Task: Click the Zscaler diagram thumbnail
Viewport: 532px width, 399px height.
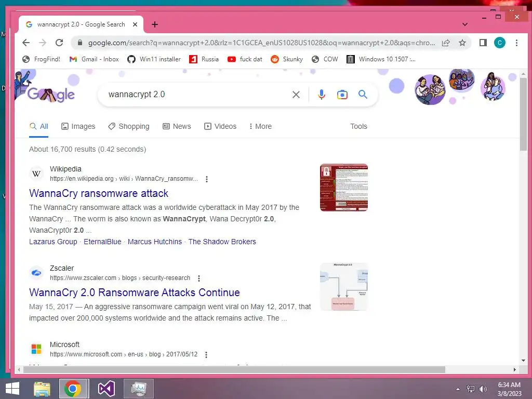Action: (344, 287)
